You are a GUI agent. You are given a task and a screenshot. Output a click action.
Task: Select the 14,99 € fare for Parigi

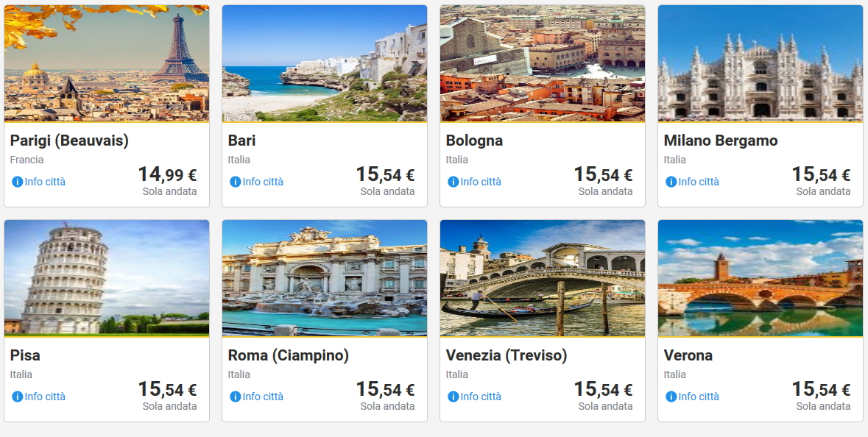(167, 175)
